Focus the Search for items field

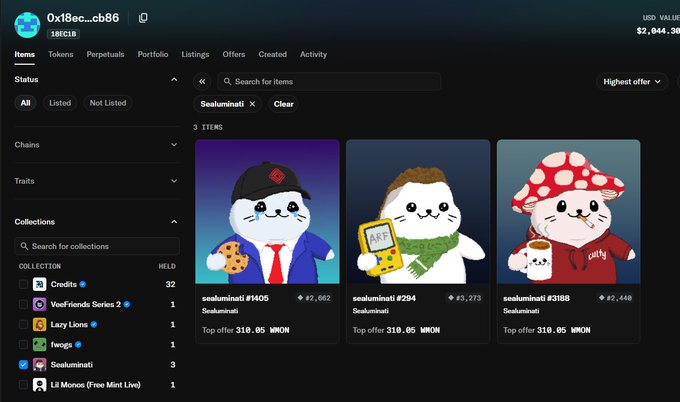click(329, 82)
